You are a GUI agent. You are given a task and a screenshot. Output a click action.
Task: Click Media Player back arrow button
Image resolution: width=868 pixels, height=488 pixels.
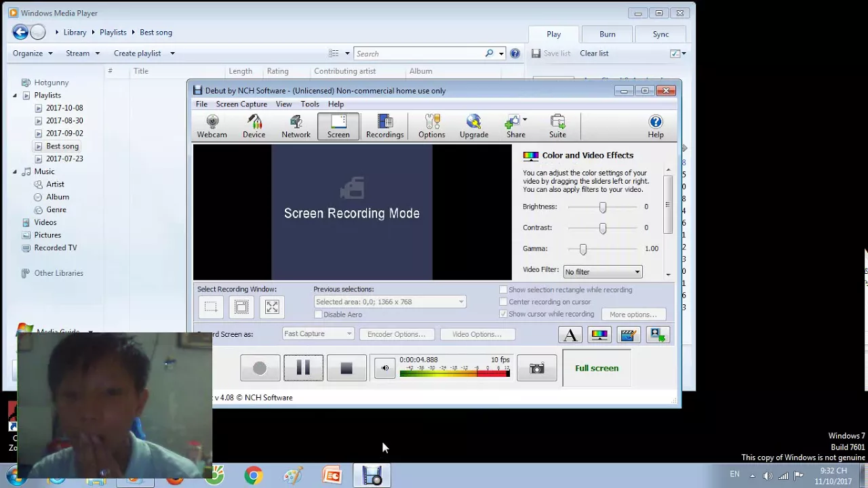[x=20, y=32]
